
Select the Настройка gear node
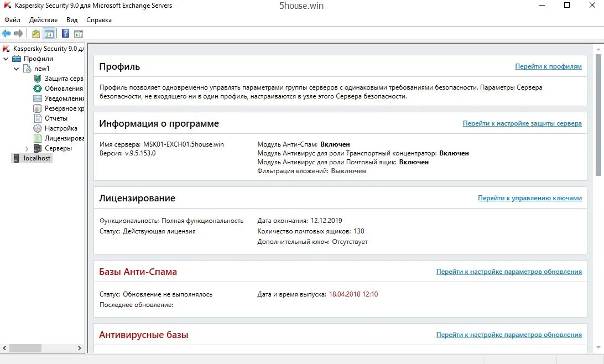[x=61, y=128]
